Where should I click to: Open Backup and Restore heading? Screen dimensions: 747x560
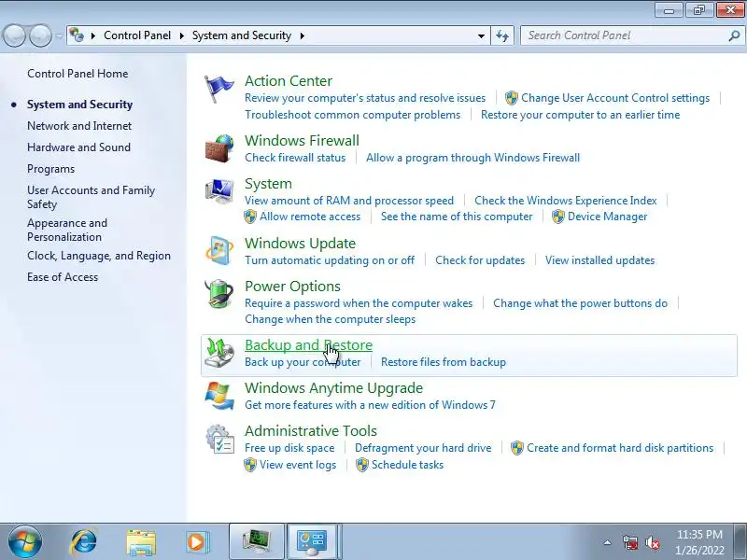click(x=309, y=344)
